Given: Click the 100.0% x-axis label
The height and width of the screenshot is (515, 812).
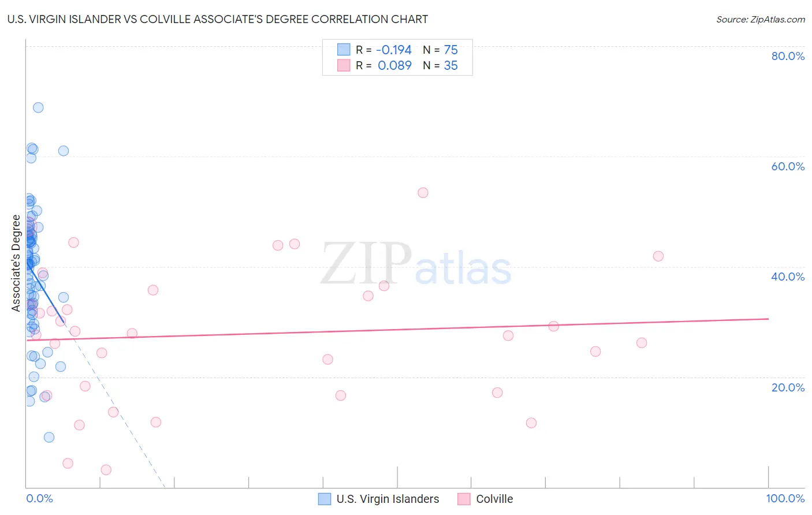Looking at the screenshot, I should pos(785,498).
